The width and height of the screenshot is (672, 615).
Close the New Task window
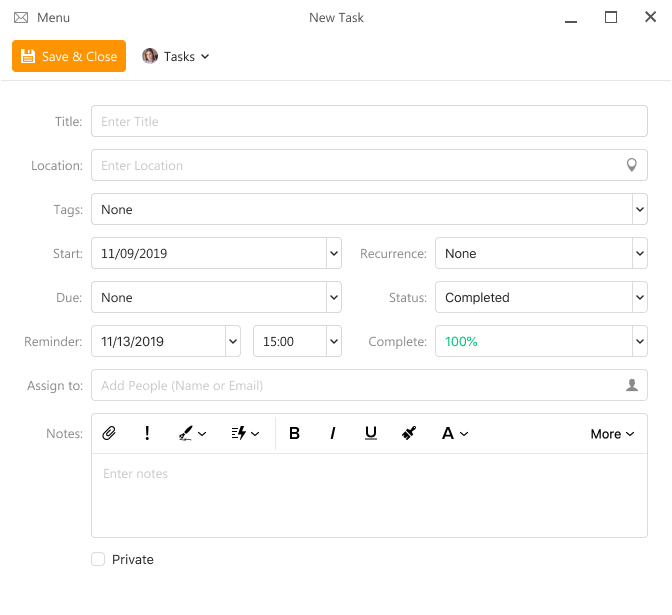pos(651,17)
